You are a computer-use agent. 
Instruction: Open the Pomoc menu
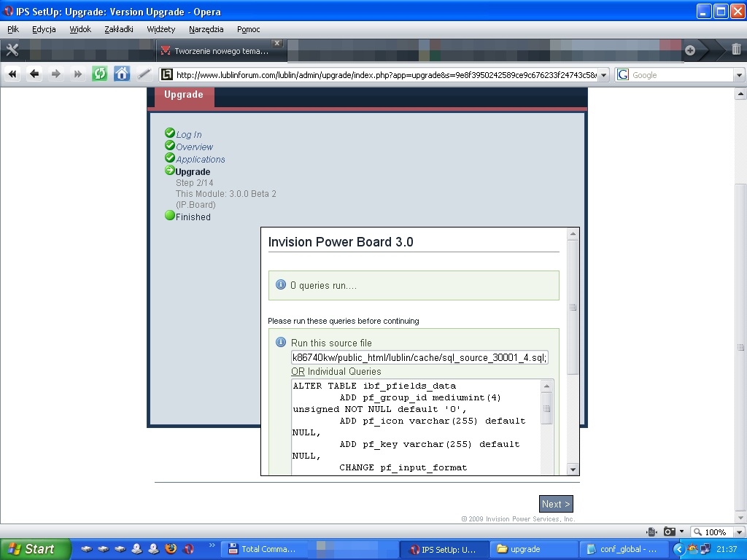[248, 29]
